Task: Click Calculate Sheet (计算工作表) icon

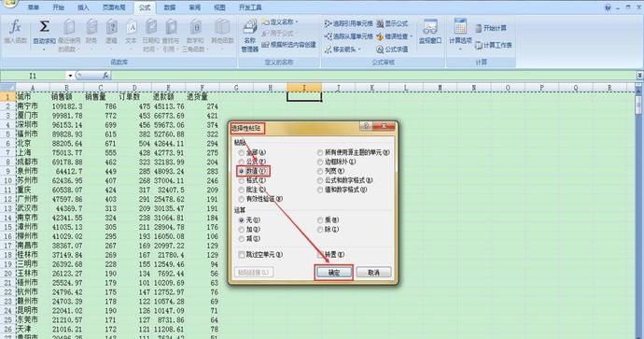Action: click(479, 45)
